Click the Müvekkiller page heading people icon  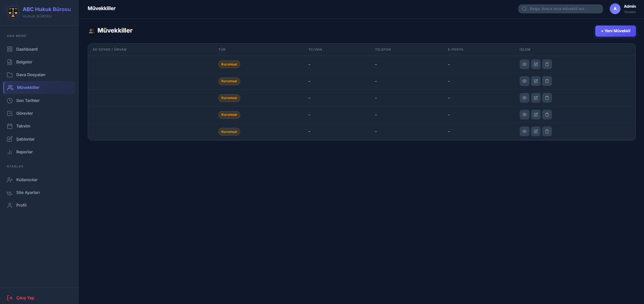92,31
